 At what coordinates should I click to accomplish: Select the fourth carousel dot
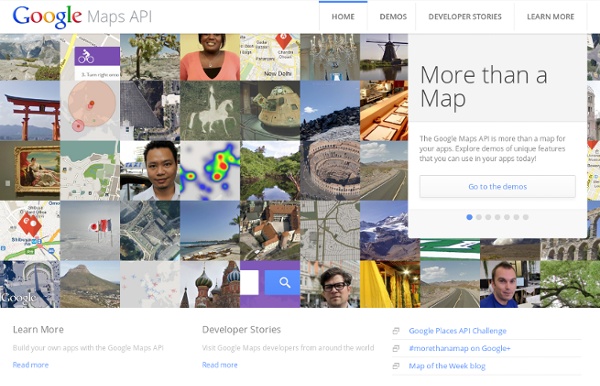click(x=497, y=217)
